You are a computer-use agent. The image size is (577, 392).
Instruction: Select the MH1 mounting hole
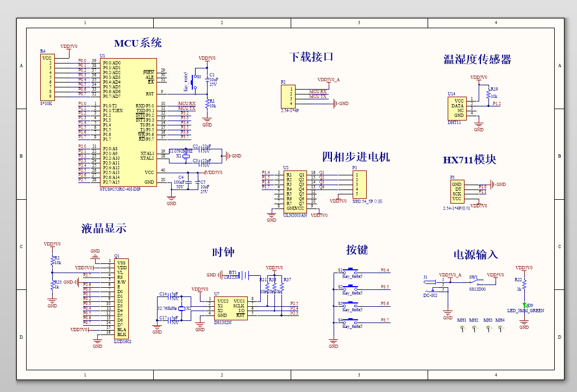point(462,327)
